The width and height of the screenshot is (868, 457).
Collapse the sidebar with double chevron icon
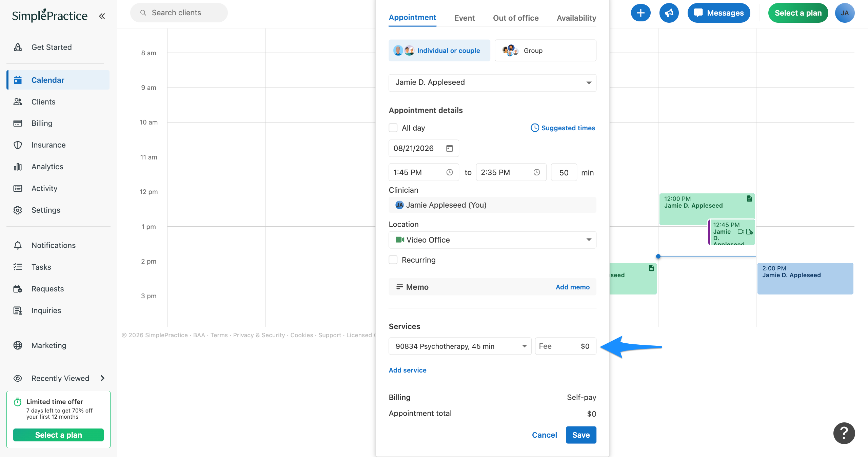pos(102,16)
